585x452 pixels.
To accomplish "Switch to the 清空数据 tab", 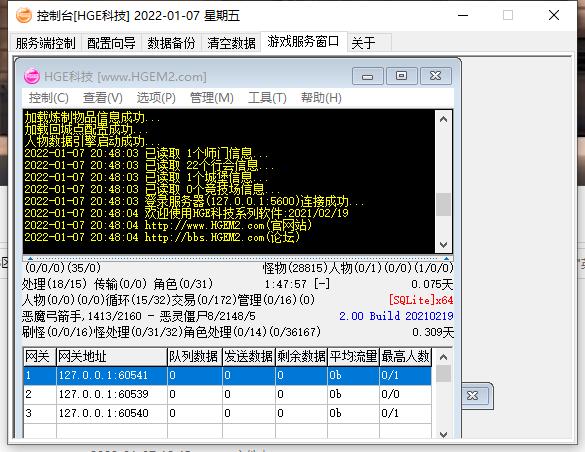I will point(231,43).
